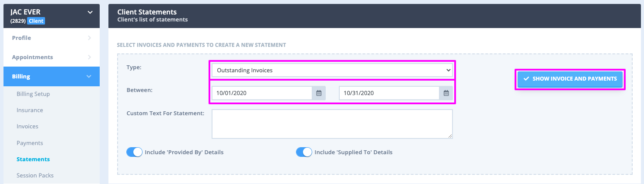Click Show Invoice and Payments button

click(570, 79)
